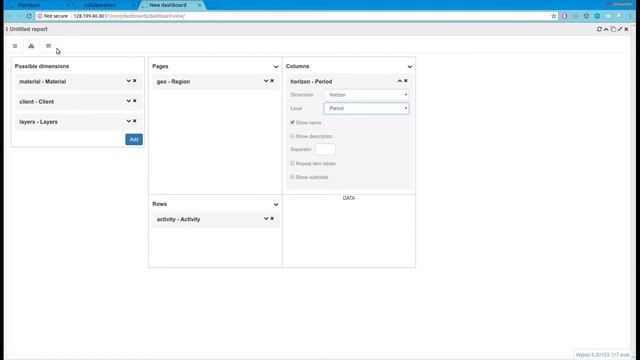Click the layers - Layers label
This screenshot has width=640, height=360.
point(38,122)
